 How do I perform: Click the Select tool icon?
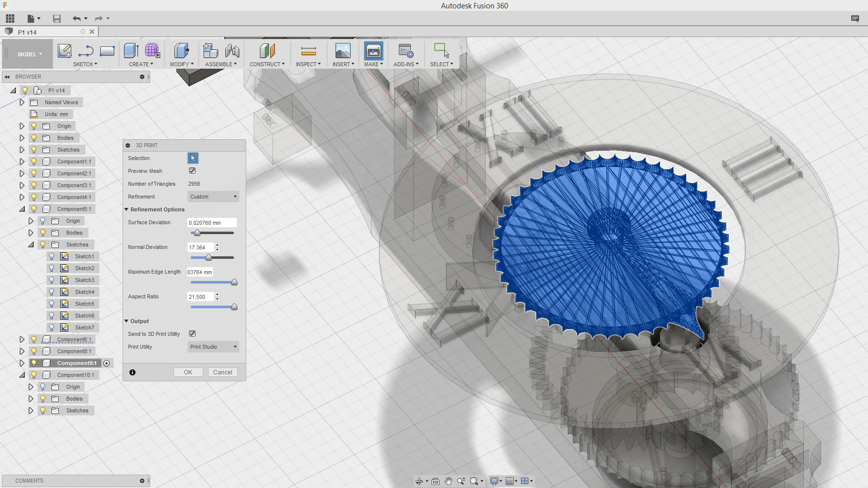pos(441,50)
